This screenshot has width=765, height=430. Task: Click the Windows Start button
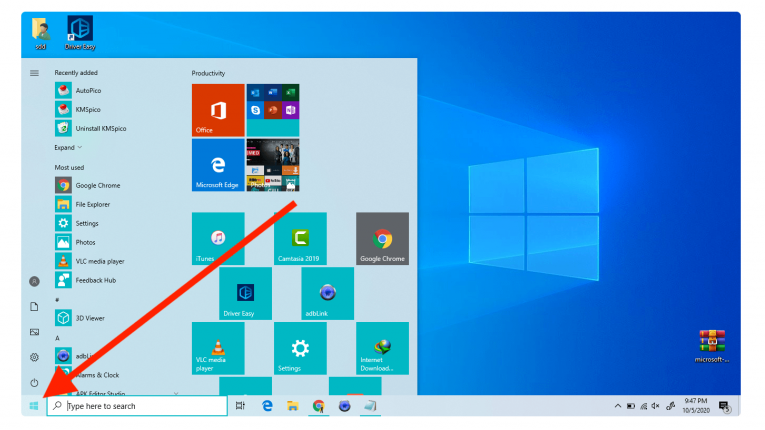tap(34, 406)
